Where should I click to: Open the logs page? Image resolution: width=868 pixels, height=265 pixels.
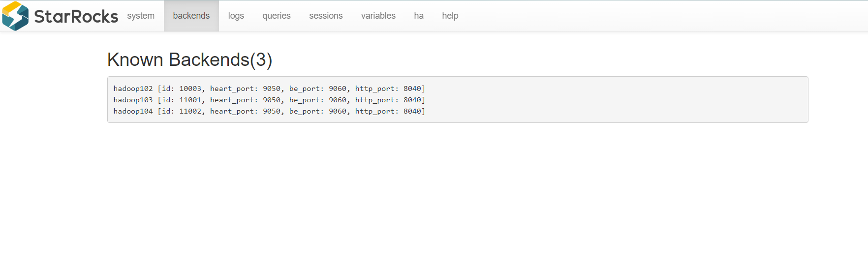[236, 16]
